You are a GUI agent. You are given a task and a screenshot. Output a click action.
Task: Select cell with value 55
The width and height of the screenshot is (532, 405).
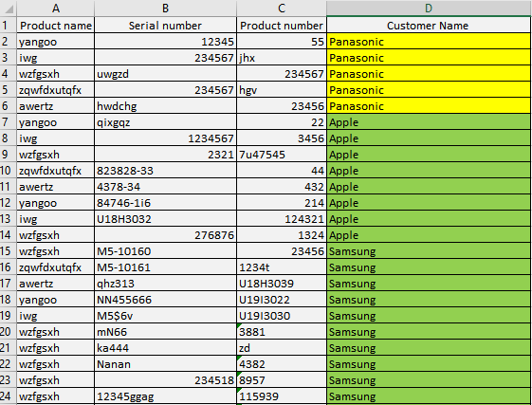coord(282,41)
